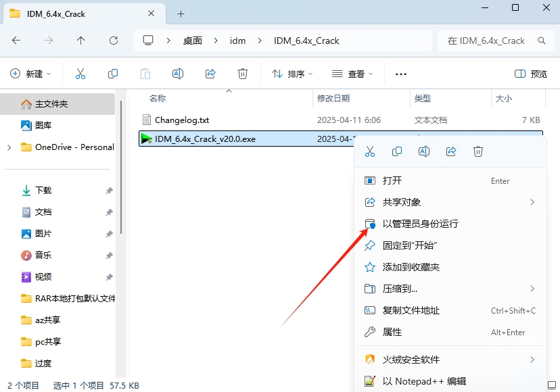Open the 排序 sort dropdown
560x392 pixels.
(292, 74)
